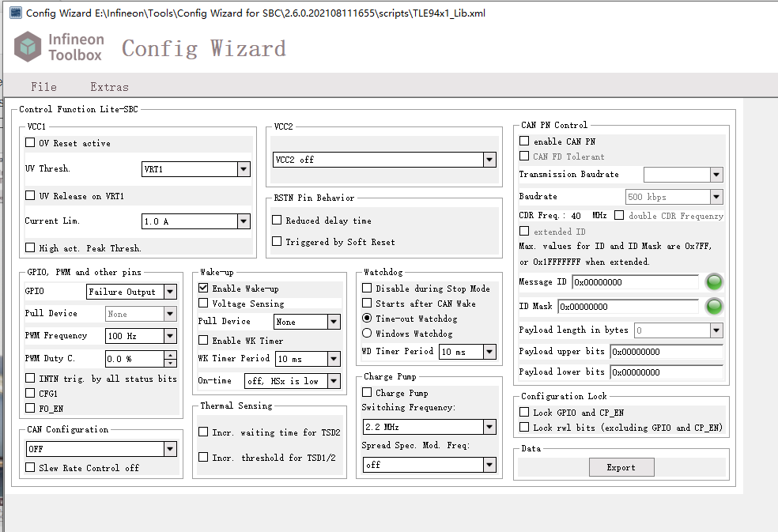Image resolution: width=778 pixels, height=532 pixels.
Task: Select Time-out Watchdog radio button
Action: pyautogui.click(x=367, y=318)
